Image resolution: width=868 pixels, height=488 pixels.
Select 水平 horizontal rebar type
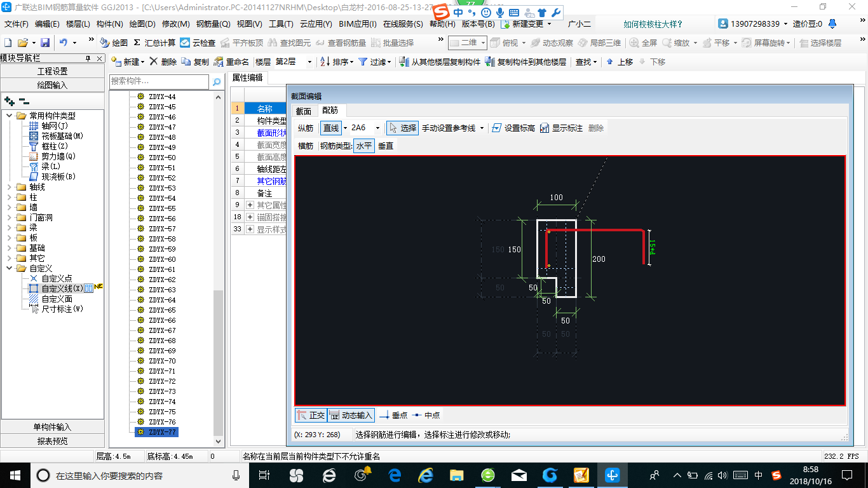click(363, 146)
